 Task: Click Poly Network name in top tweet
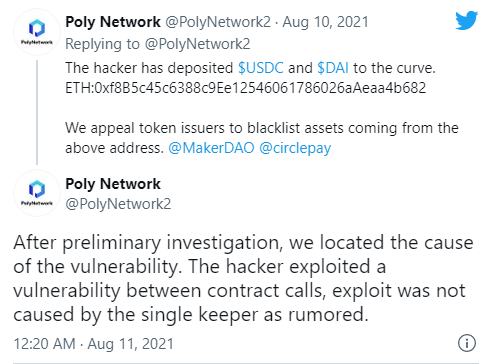click(x=113, y=22)
